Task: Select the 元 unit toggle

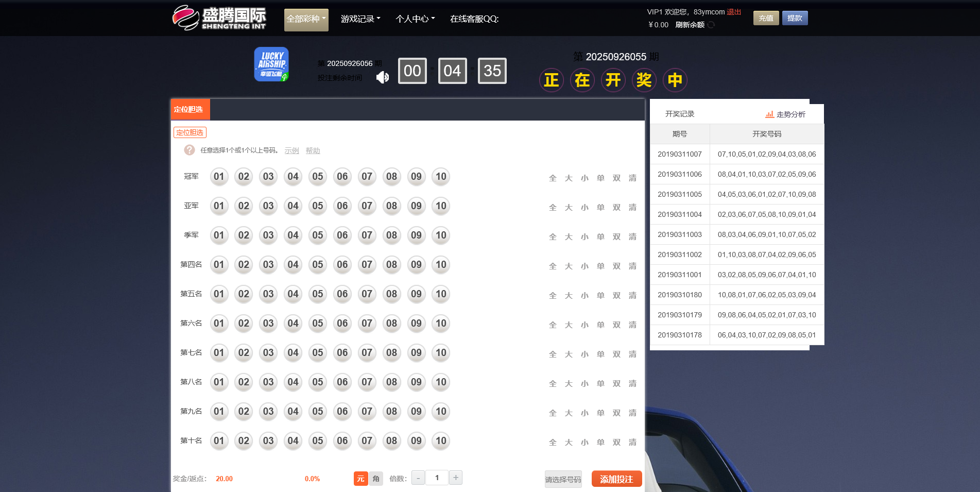Action: (360, 479)
